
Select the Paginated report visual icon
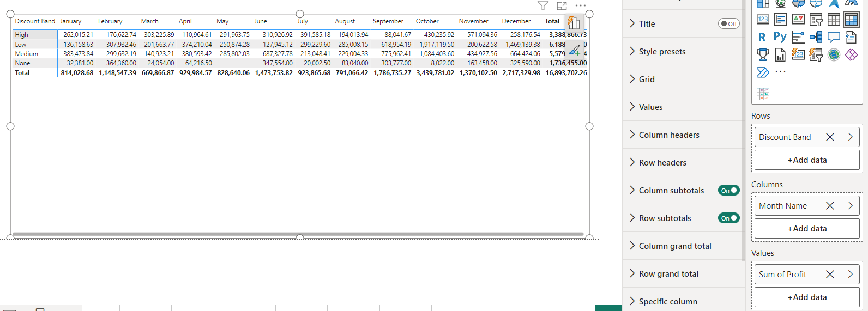click(781, 54)
